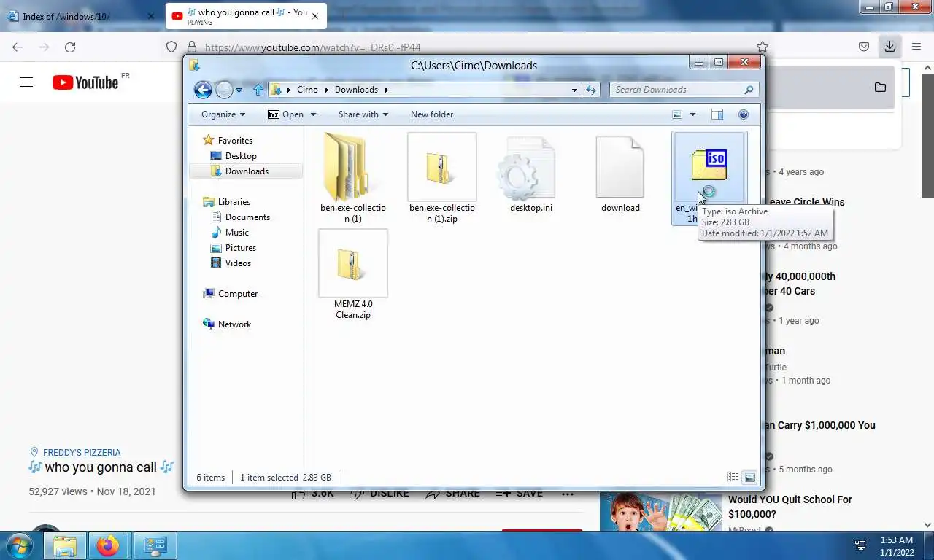Viewport: 934px width, 560px height.
Task: Go back in Firefox browser history
Action: 18,47
